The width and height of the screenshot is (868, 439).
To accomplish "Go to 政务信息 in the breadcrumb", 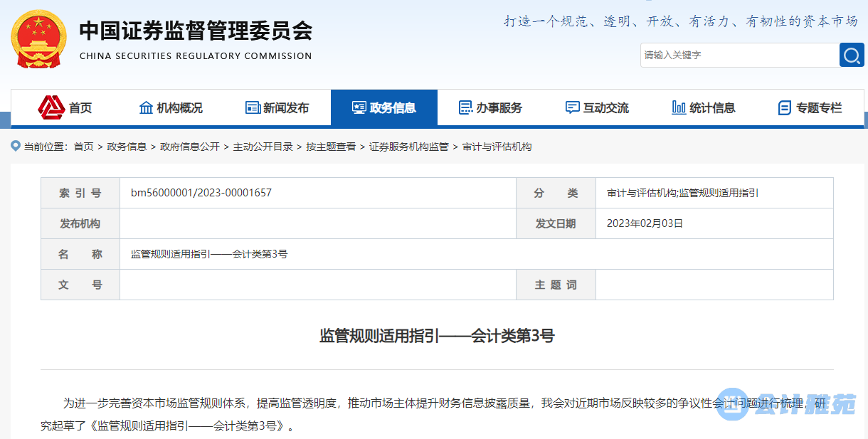I will 127,147.
